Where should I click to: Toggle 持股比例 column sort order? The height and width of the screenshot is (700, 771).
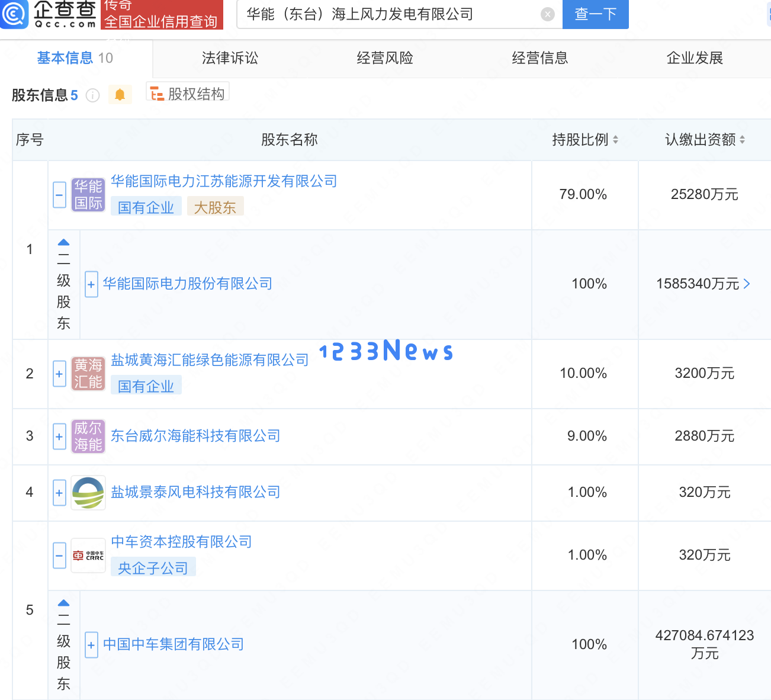click(x=615, y=140)
